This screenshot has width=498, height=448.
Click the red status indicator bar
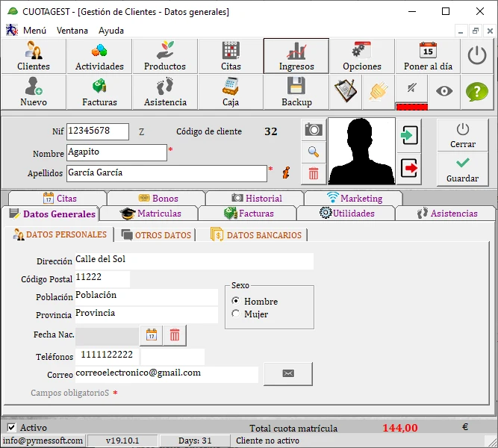pos(411,107)
